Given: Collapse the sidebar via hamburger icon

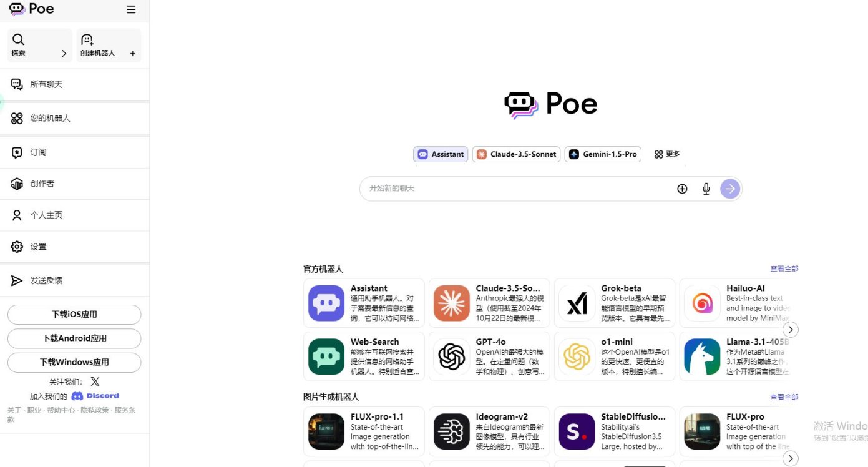Looking at the screenshot, I should [x=131, y=9].
